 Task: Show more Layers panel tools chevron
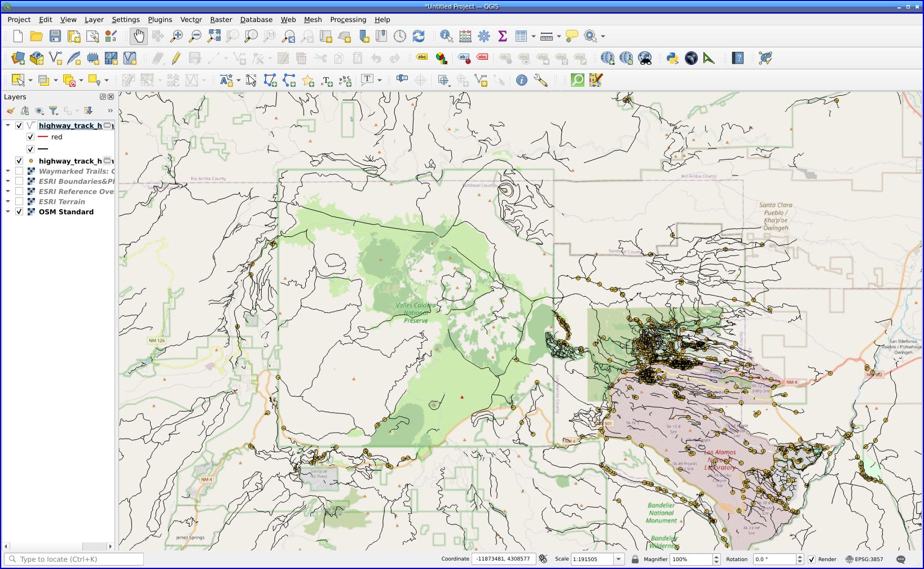click(x=110, y=111)
